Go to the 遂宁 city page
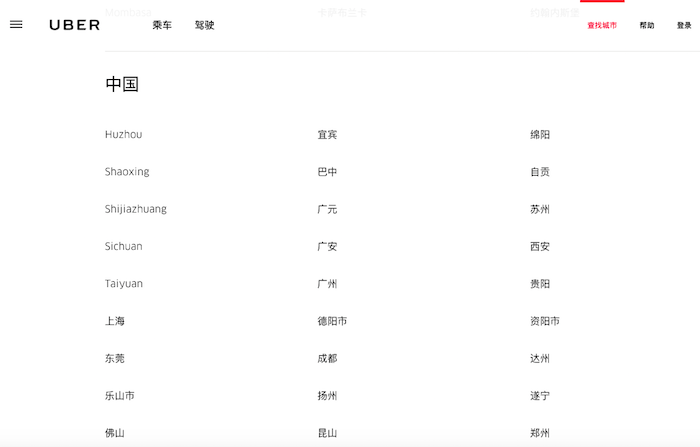The image size is (700, 447). coord(540,396)
